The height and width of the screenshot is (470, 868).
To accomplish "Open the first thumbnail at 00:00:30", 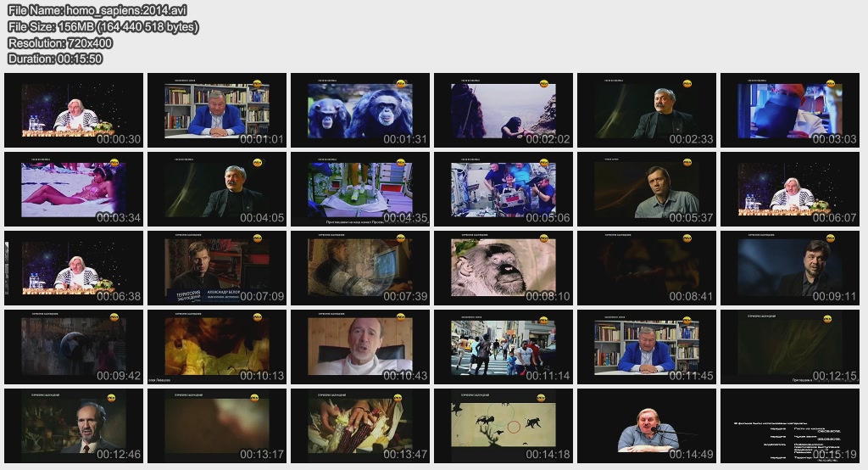I will point(74,110).
